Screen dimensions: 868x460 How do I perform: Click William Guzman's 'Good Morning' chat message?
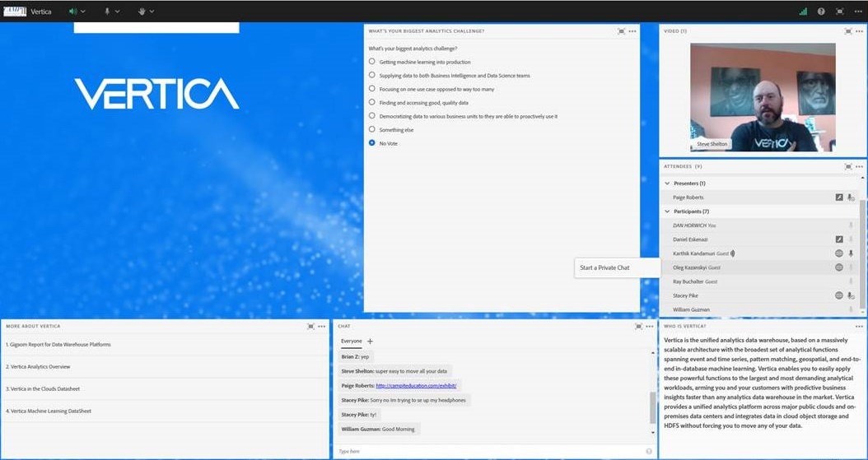coord(379,429)
